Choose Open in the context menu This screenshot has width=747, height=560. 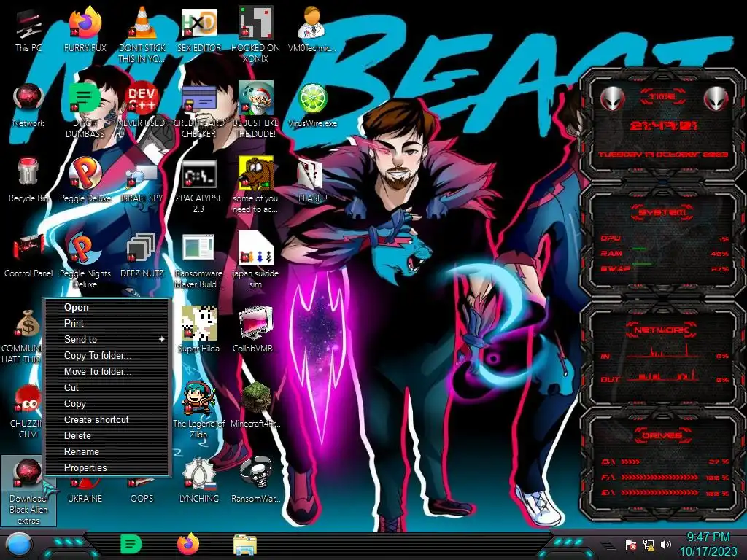click(x=107, y=307)
